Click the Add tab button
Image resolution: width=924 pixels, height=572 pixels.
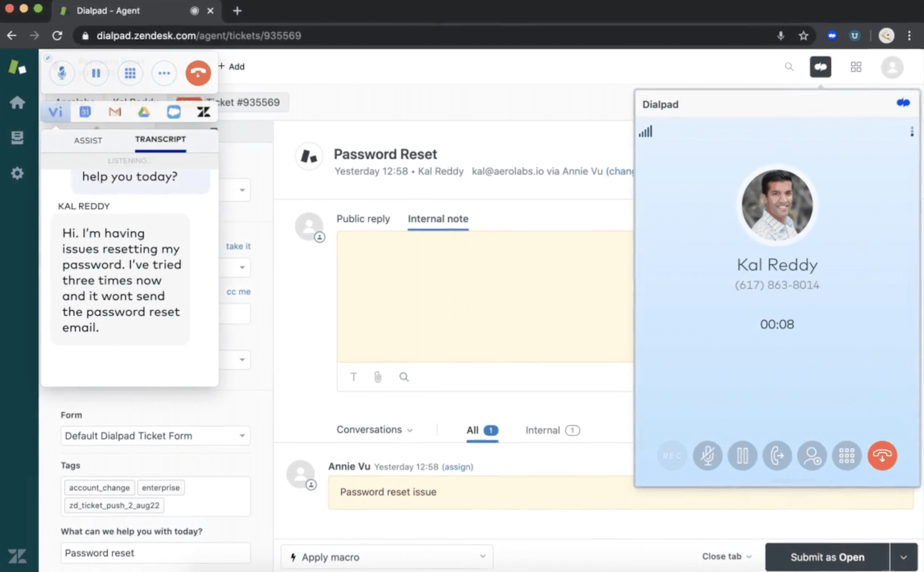232,66
